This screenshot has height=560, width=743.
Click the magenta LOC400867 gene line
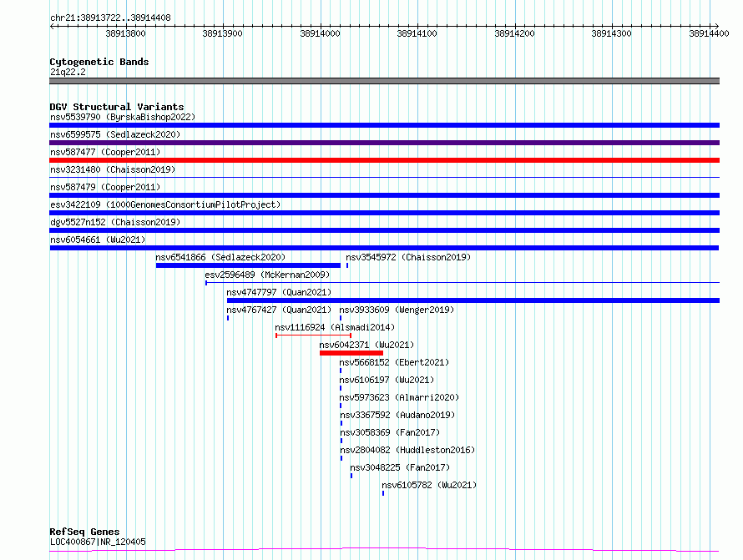click(x=384, y=550)
